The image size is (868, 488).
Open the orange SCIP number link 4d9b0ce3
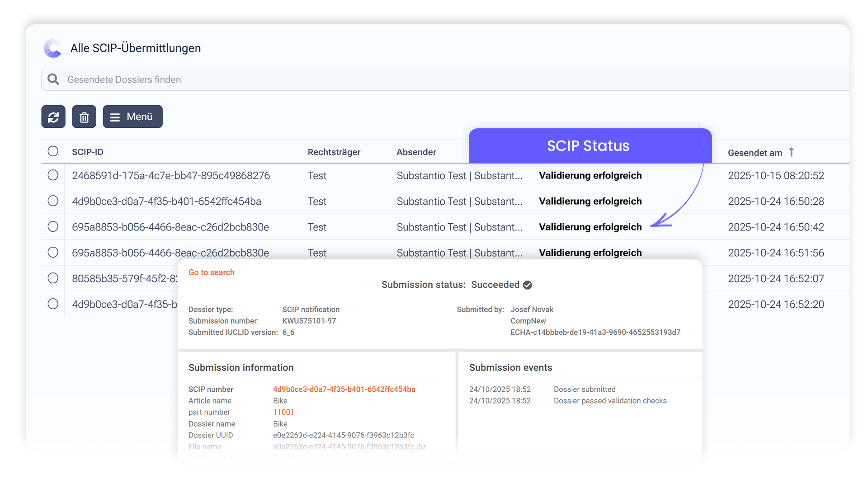[344, 389]
